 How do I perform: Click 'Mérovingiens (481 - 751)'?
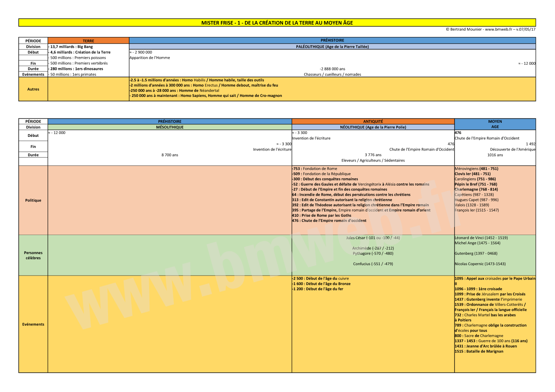point(477,169)
